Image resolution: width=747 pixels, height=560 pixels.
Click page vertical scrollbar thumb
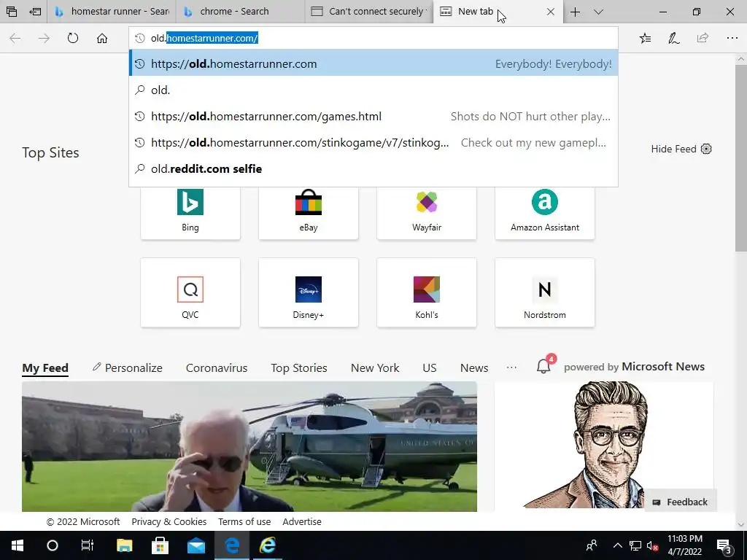click(741, 158)
